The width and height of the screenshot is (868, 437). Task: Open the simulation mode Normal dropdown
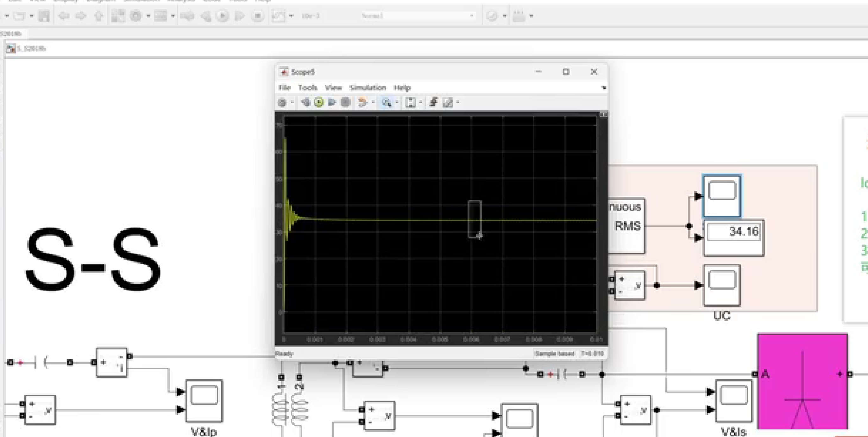[472, 16]
